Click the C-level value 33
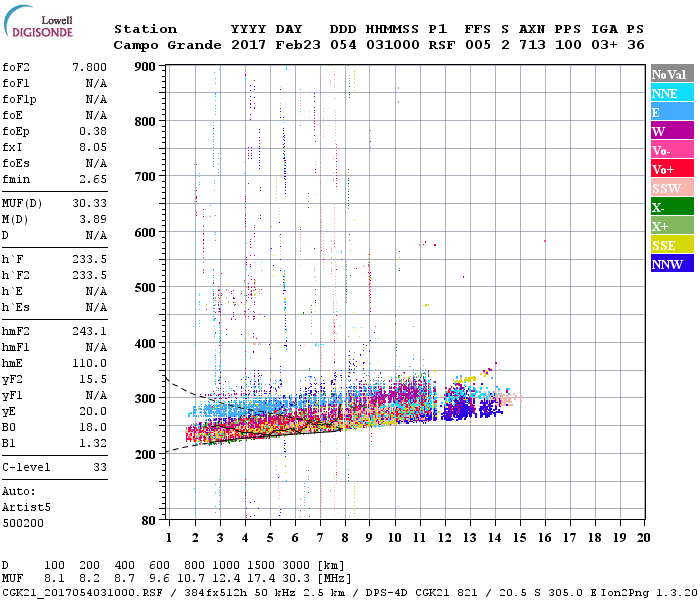This screenshot has width=700, height=600. click(100, 467)
